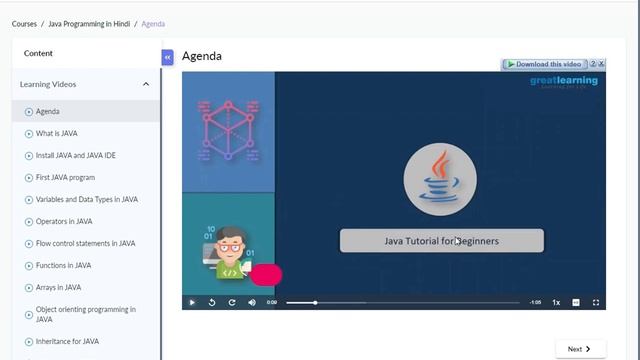640x360 pixels.
Task: Click the remaining time -1:05 display
Action: click(x=535, y=302)
